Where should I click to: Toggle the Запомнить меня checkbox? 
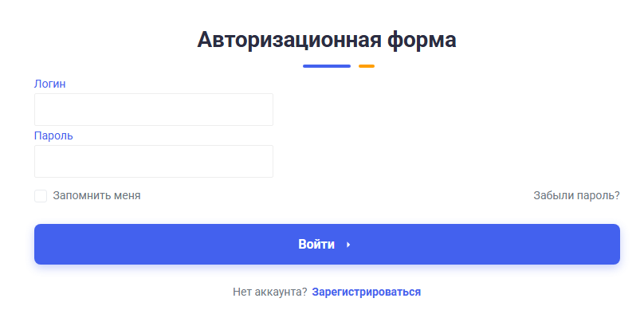pos(41,196)
